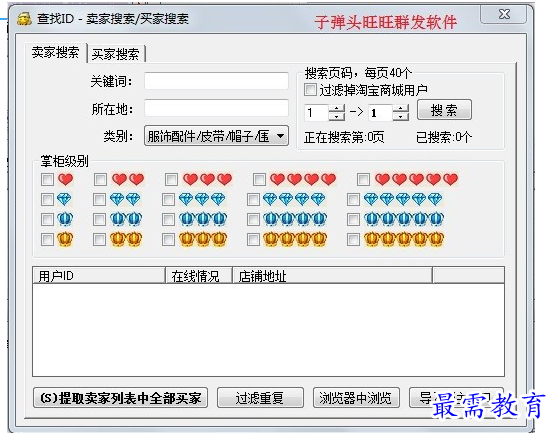The height and width of the screenshot is (437, 554).
Task: Click the 关键词 input field
Action: pyautogui.click(x=216, y=81)
